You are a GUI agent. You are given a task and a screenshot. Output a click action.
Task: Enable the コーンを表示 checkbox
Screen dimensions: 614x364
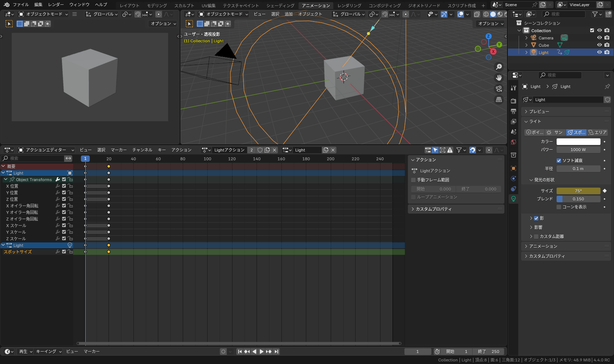(x=559, y=207)
